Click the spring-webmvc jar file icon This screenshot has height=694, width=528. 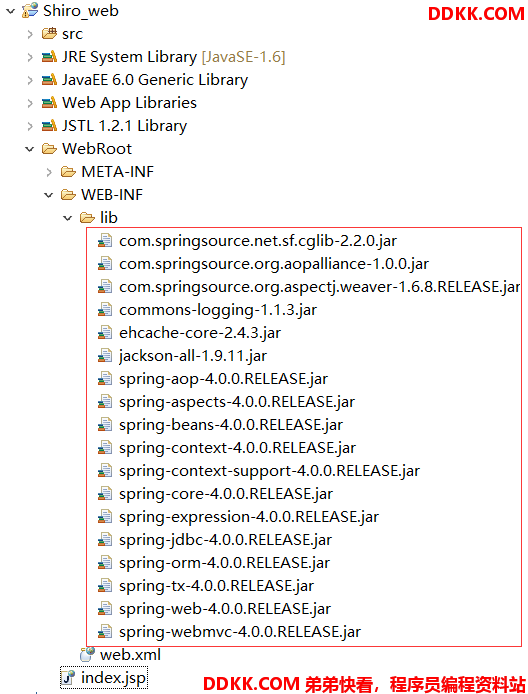pyautogui.click(x=105, y=632)
